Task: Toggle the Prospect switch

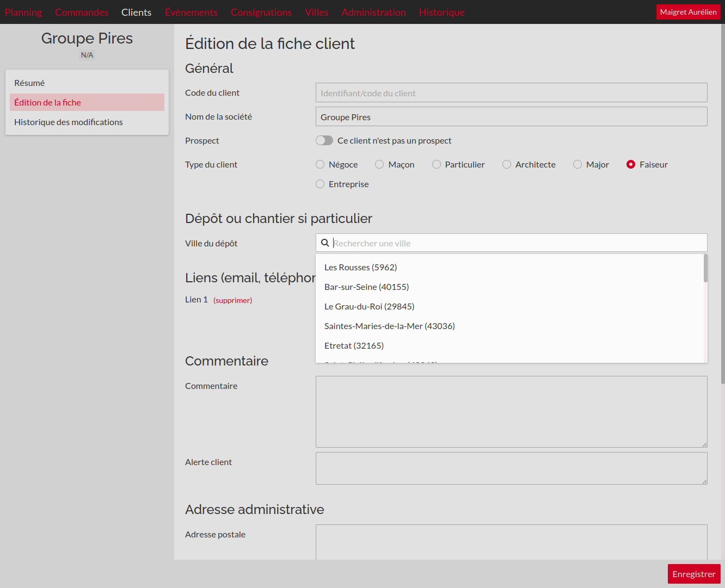Action: [324, 140]
